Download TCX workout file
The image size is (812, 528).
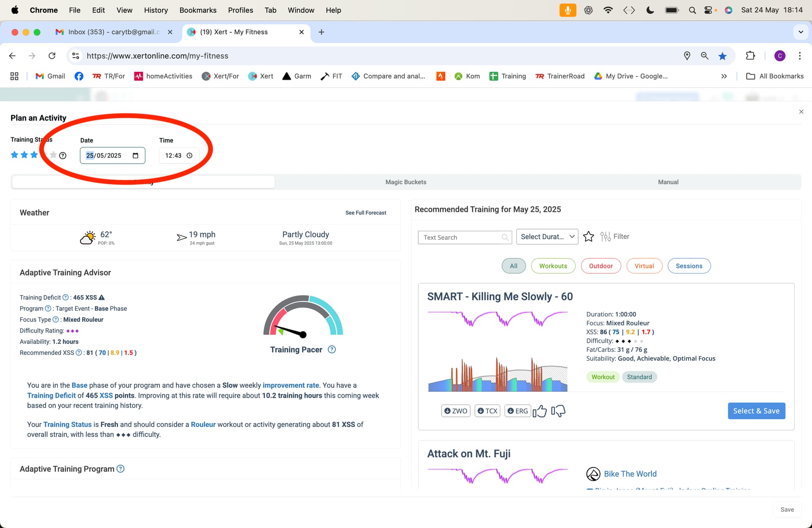[x=487, y=411]
